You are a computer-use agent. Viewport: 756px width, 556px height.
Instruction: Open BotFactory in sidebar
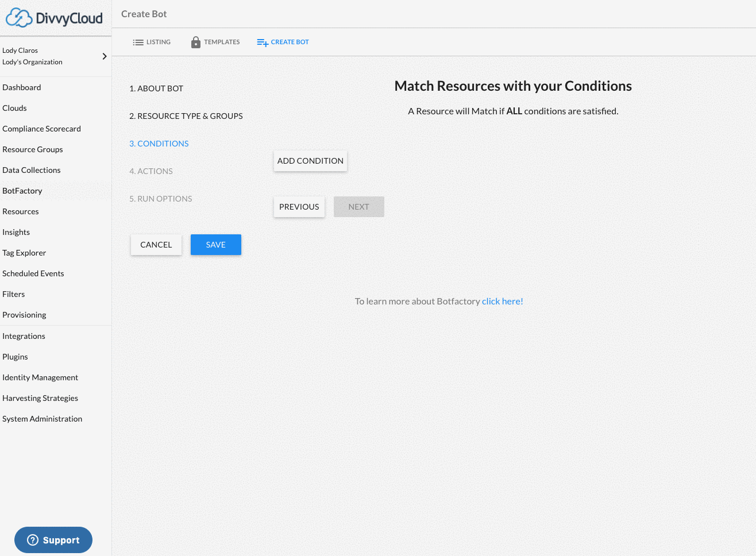point(22,191)
